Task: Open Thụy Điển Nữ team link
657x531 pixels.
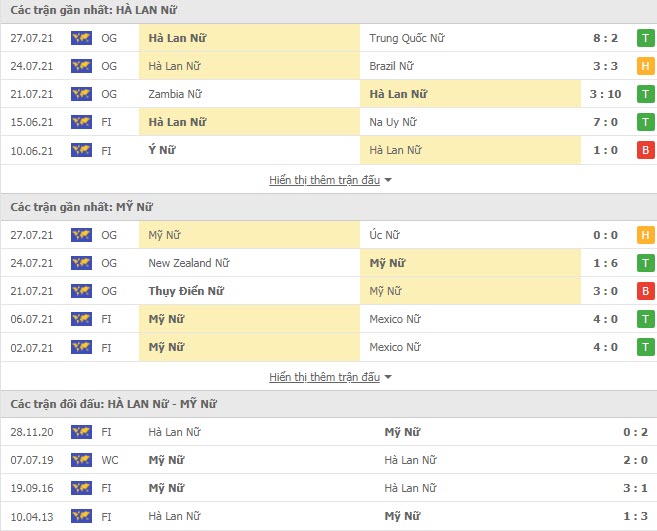Action: point(186,291)
